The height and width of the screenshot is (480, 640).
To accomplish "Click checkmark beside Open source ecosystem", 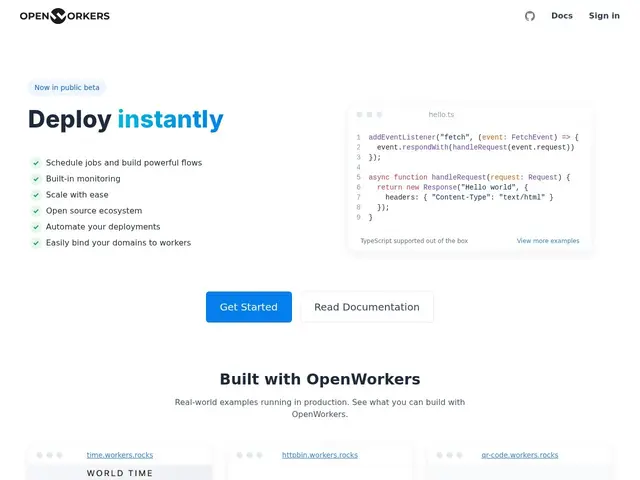I will [x=36, y=211].
